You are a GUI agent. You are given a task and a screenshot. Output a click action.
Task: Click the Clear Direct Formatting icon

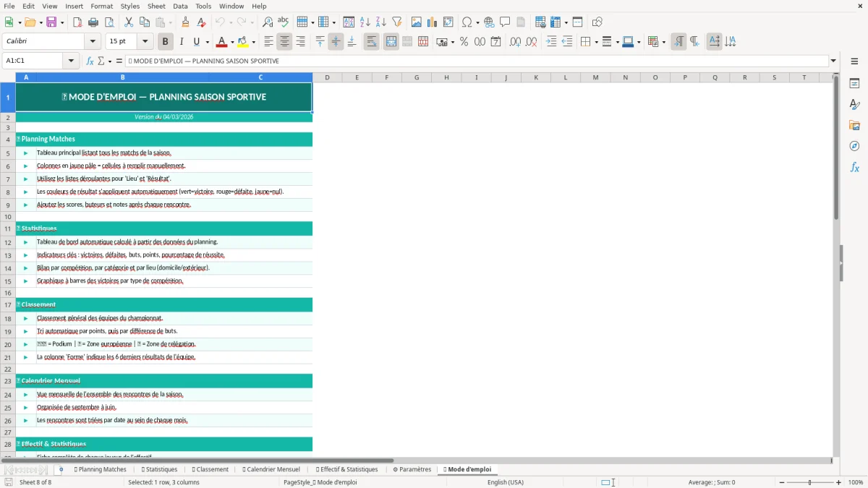click(202, 22)
